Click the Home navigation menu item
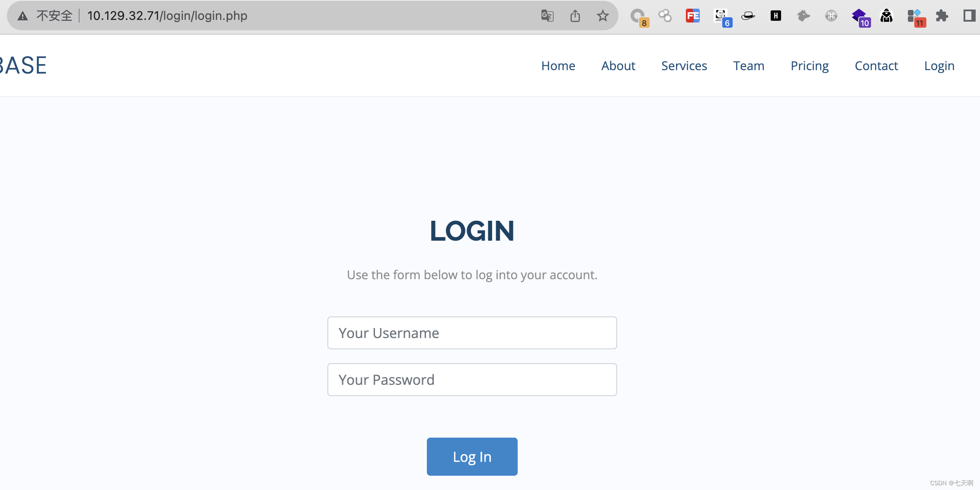980x490 pixels. coord(558,66)
